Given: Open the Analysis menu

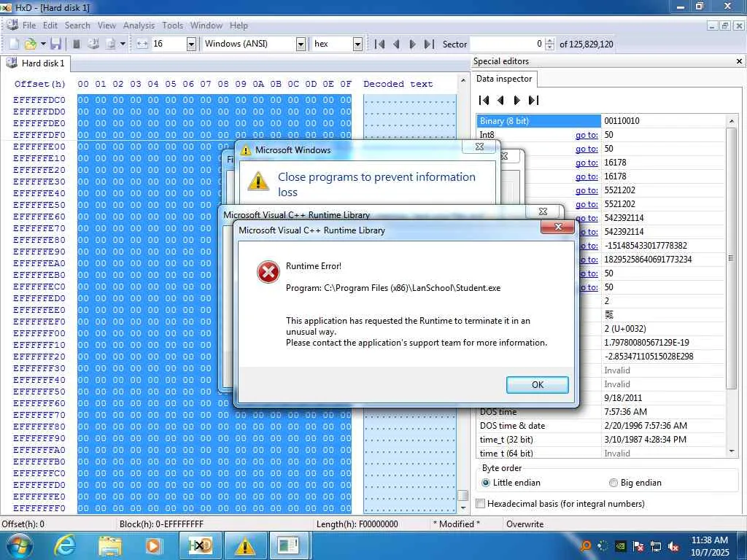Looking at the screenshot, I should [139, 26].
